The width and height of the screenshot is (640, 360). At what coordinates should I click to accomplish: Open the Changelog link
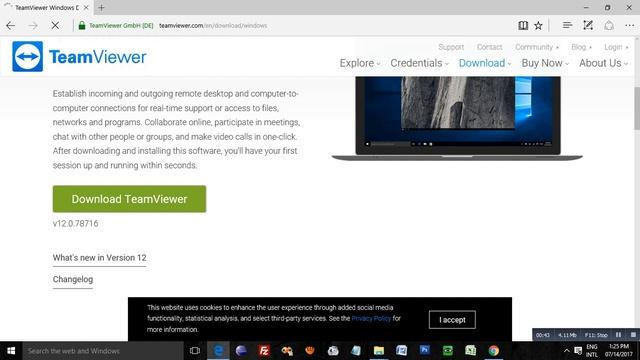pos(73,279)
